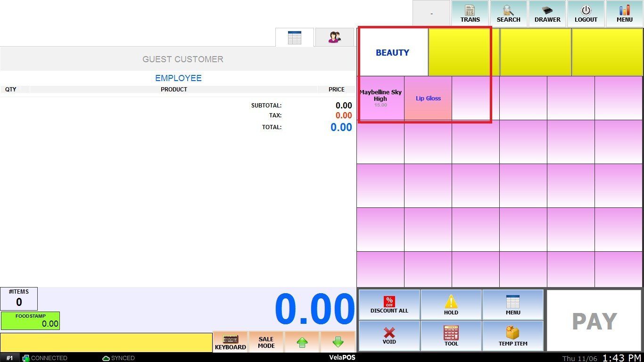The width and height of the screenshot is (644, 362).
Task: Open the TRANS transactions button
Action: pos(470,14)
